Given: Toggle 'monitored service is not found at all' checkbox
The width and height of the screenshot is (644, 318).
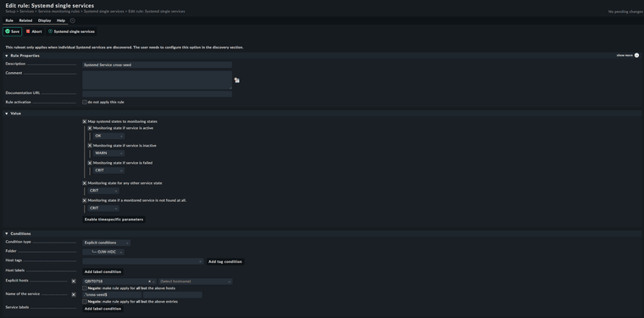Looking at the screenshot, I should tap(85, 200).
